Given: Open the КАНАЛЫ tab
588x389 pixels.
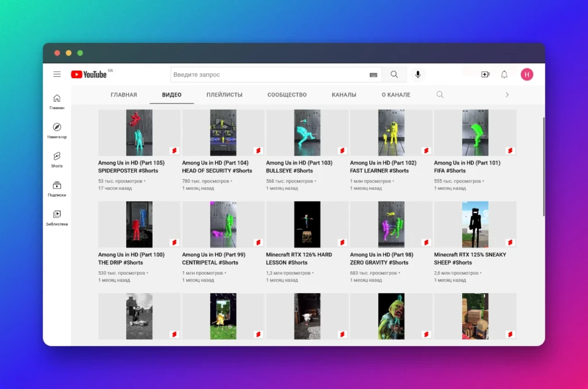Looking at the screenshot, I should click(x=344, y=95).
